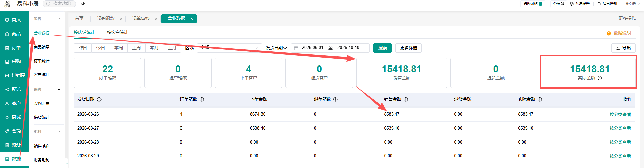Open 数据说明 help explanation
This screenshot has height=168, width=644.
[x=618, y=33]
